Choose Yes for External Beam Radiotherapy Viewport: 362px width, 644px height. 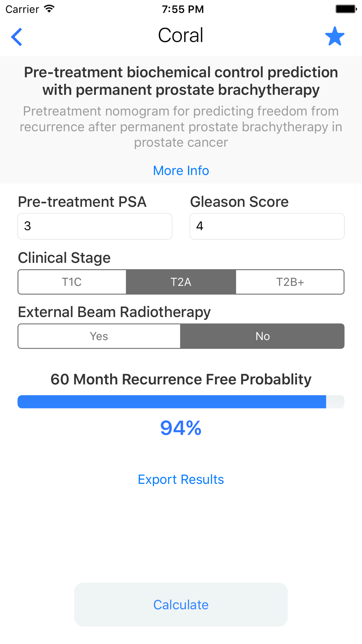[x=99, y=336]
